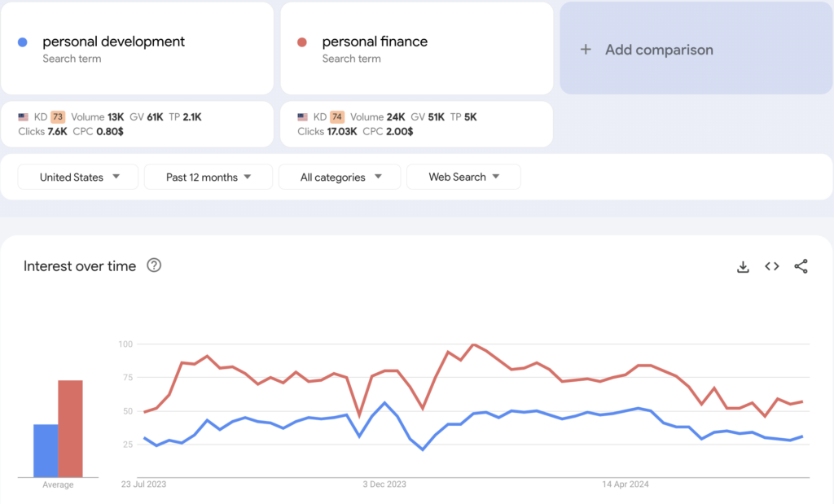
Task: Click the personal finance search term card
Action: (416, 47)
